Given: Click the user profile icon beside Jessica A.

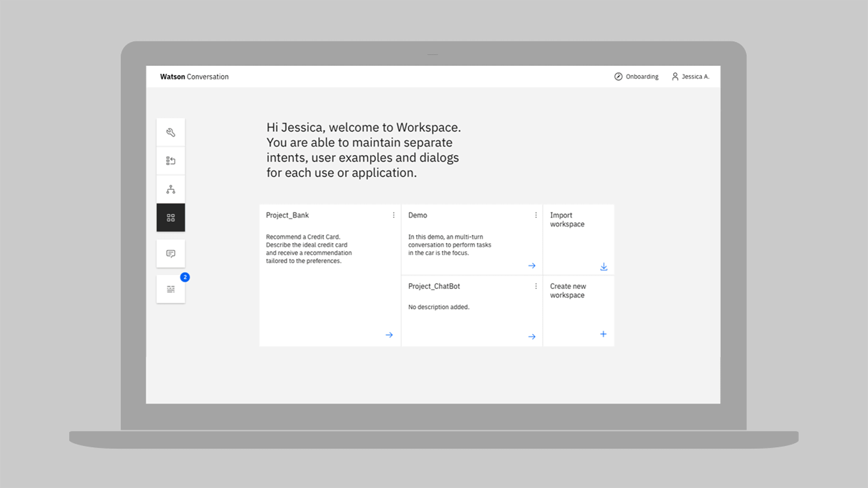Looking at the screenshot, I should point(675,76).
